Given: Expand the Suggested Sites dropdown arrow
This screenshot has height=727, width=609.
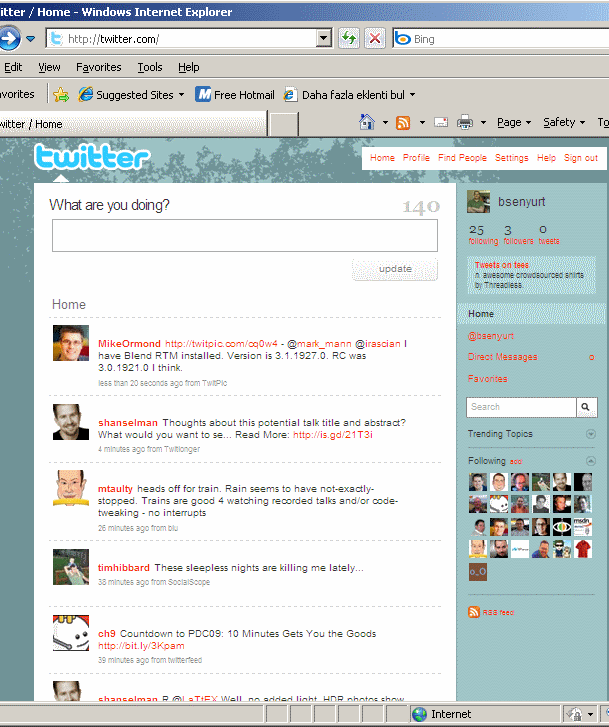Looking at the screenshot, I should point(181,95).
